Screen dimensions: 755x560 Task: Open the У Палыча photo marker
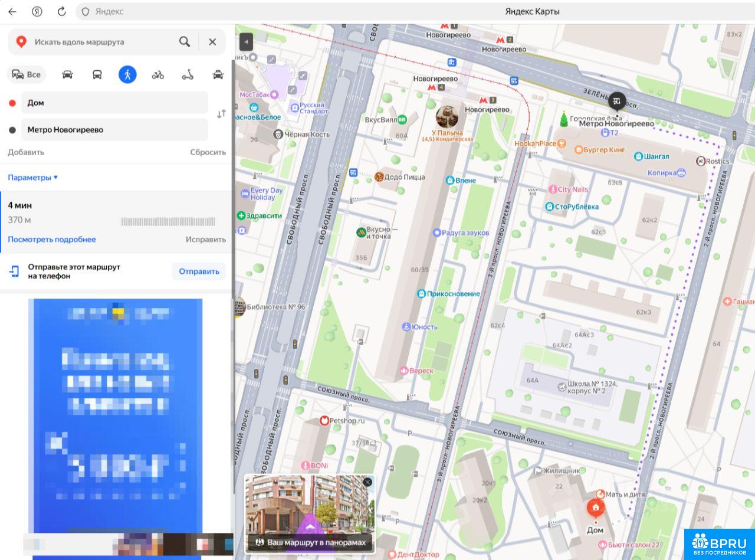click(x=448, y=117)
